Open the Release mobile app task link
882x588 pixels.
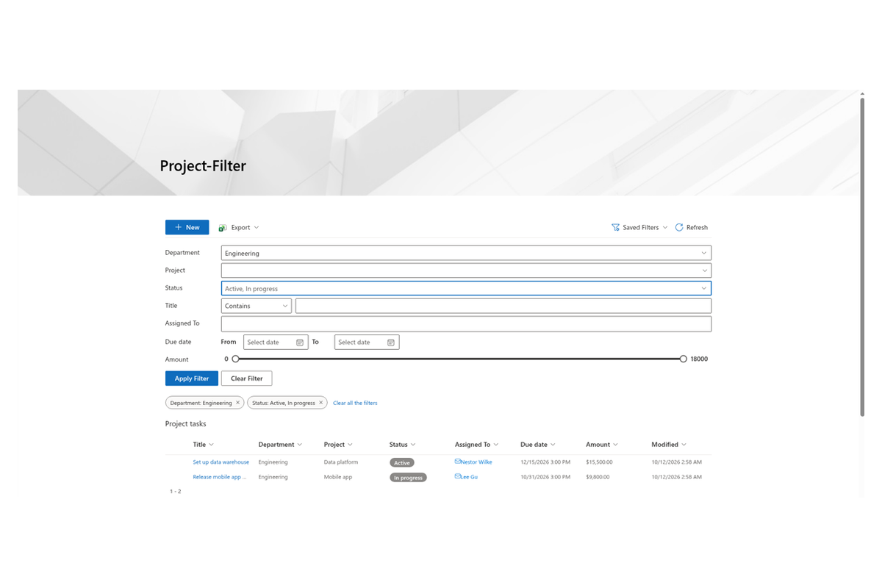[x=219, y=477]
